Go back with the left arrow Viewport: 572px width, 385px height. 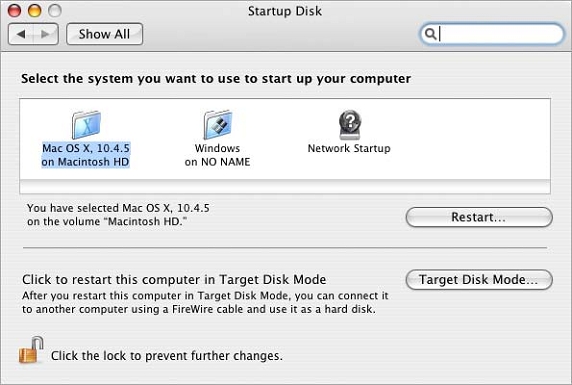21,34
